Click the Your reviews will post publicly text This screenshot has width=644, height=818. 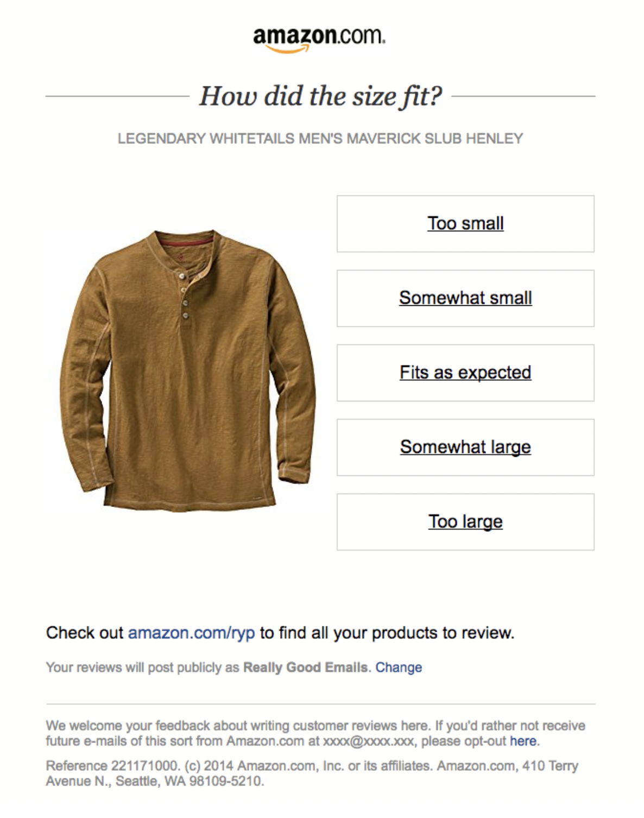[143, 667]
